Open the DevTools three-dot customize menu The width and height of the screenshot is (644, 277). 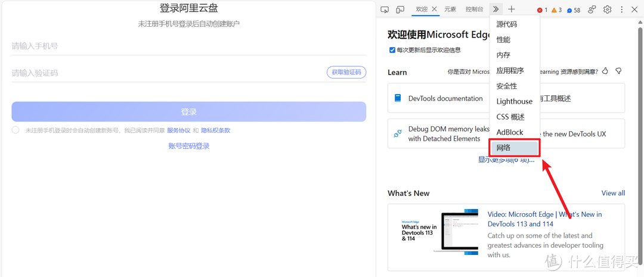coord(622,10)
